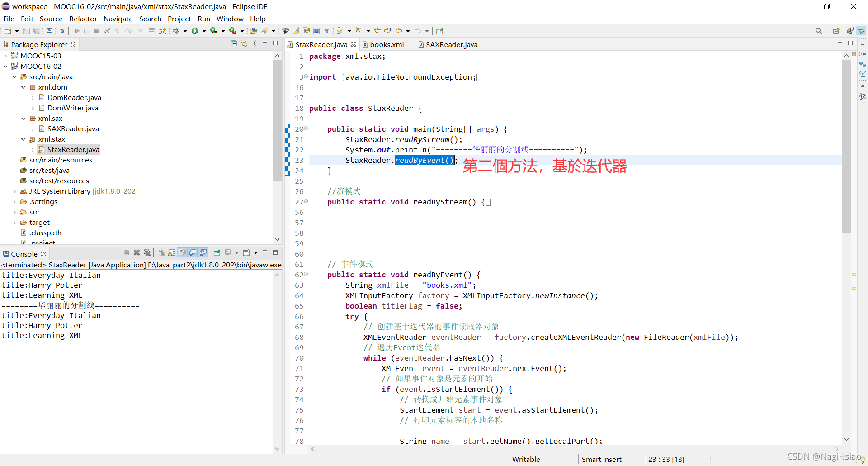The height and width of the screenshot is (466, 868).
Task: Expand folded readByStream method at line 27
Action: (x=306, y=202)
